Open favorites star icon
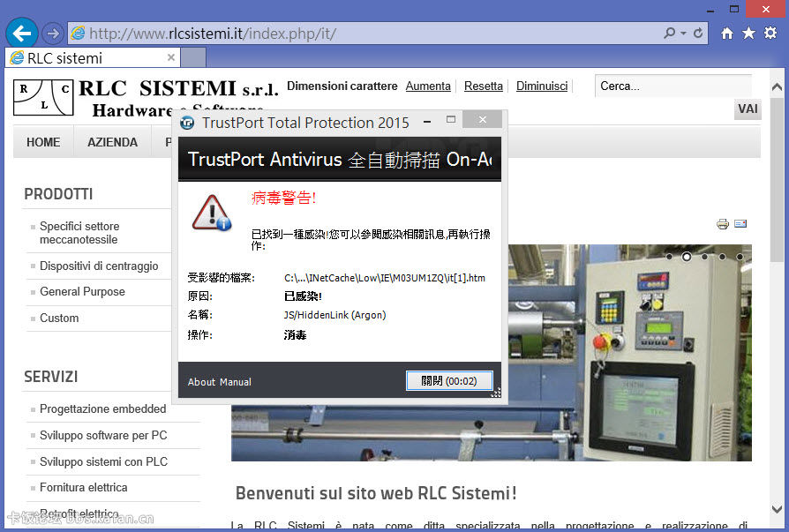This screenshot has width=789, height=532. pos(748,34)
